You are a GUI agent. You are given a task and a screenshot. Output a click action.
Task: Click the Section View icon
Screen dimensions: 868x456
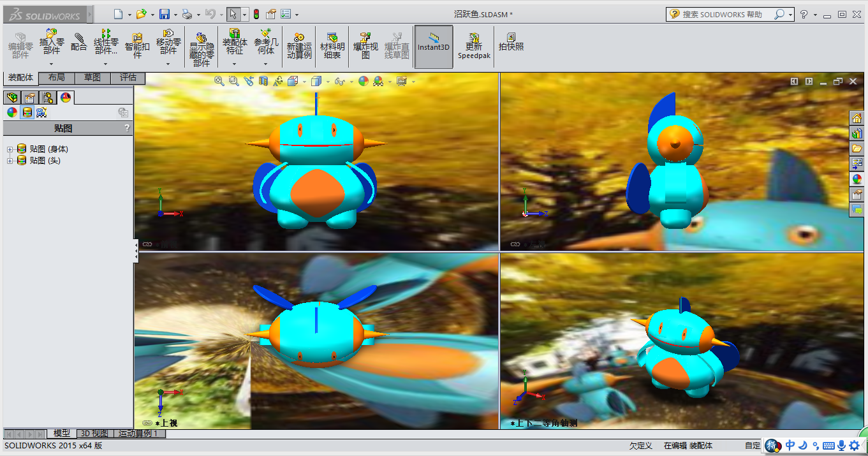(263, 81)
